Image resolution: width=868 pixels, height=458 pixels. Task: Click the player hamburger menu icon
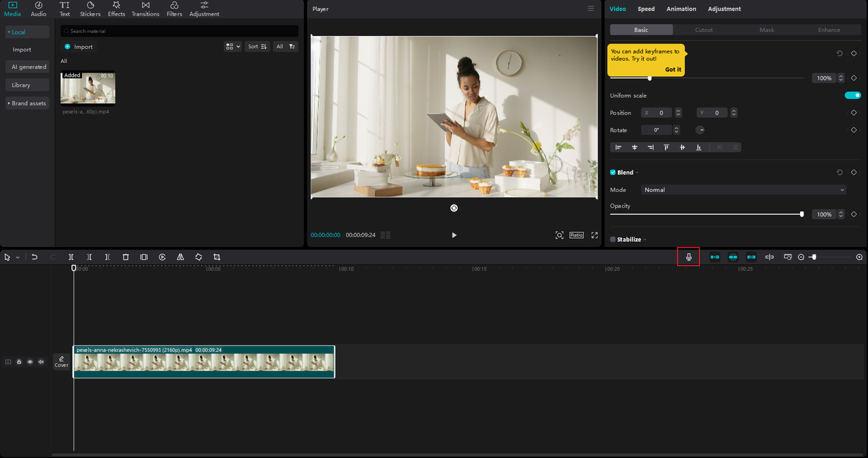(591, 9)
